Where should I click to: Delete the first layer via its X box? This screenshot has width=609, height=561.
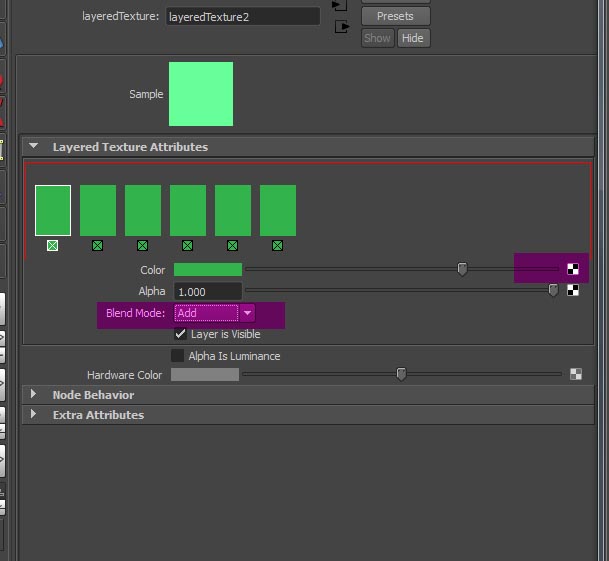pos(52,246)
